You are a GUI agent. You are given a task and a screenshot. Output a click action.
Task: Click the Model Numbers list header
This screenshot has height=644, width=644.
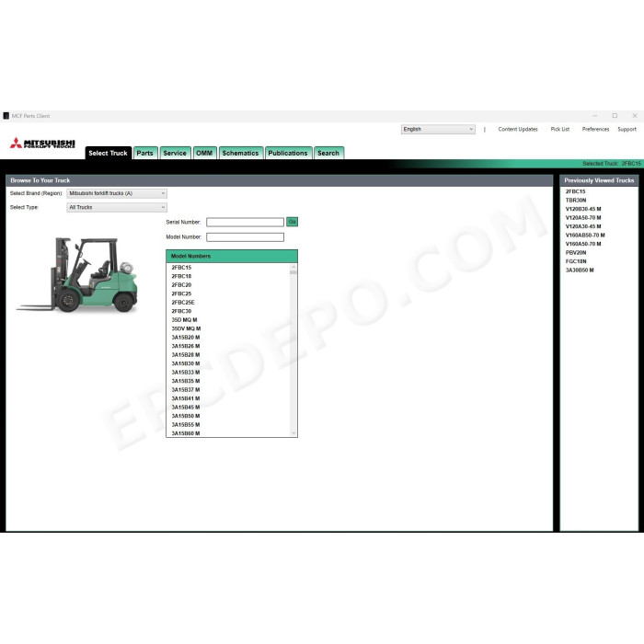232,256
